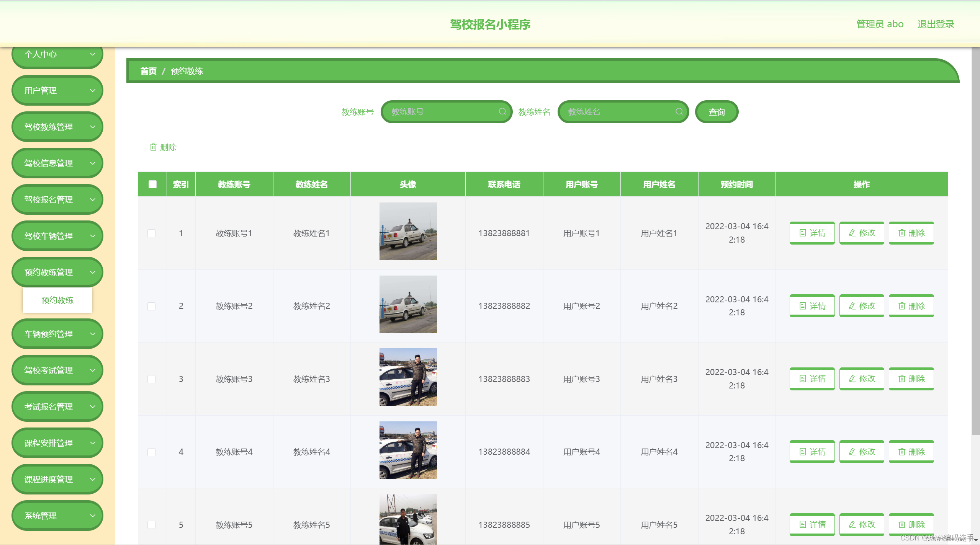Open the avatar thumbnail for 教练姓名1
The width and height of the screenshot is (980, 545).
tap(408, 231)
